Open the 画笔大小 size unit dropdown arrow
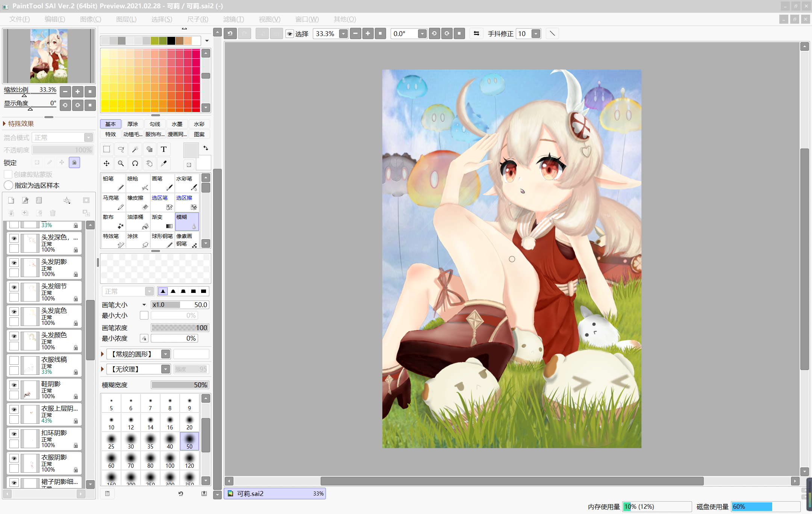 [x=144, y=305]
